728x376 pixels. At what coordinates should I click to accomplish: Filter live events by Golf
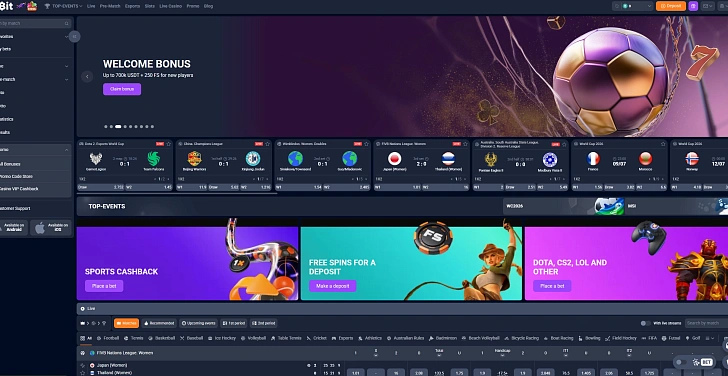(x=693, y=338)
